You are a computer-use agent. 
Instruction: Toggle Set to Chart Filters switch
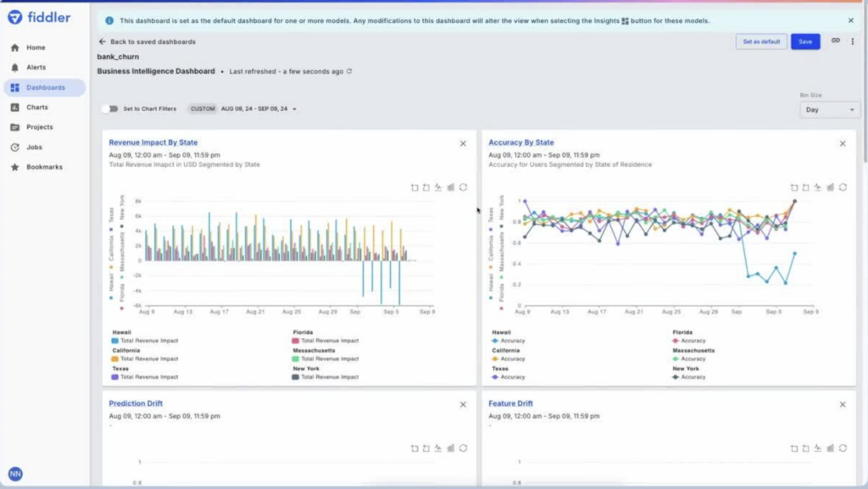pyautogui.click(x=109, y=109)
